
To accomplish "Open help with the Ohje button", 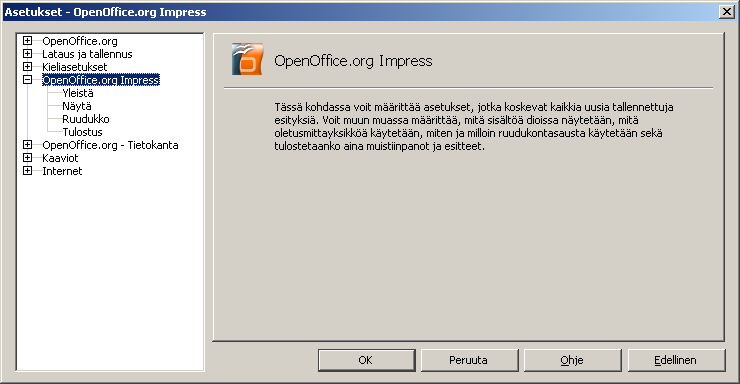I will pos(573,360).
